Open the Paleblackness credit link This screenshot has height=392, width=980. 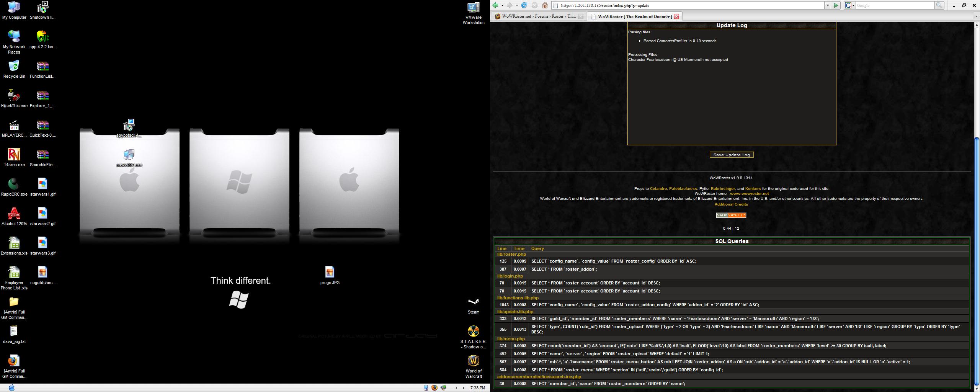coord(683,188)
